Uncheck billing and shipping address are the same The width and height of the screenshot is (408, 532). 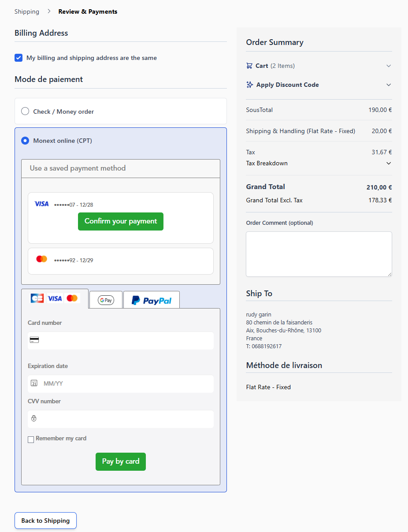tap(19, 58)
